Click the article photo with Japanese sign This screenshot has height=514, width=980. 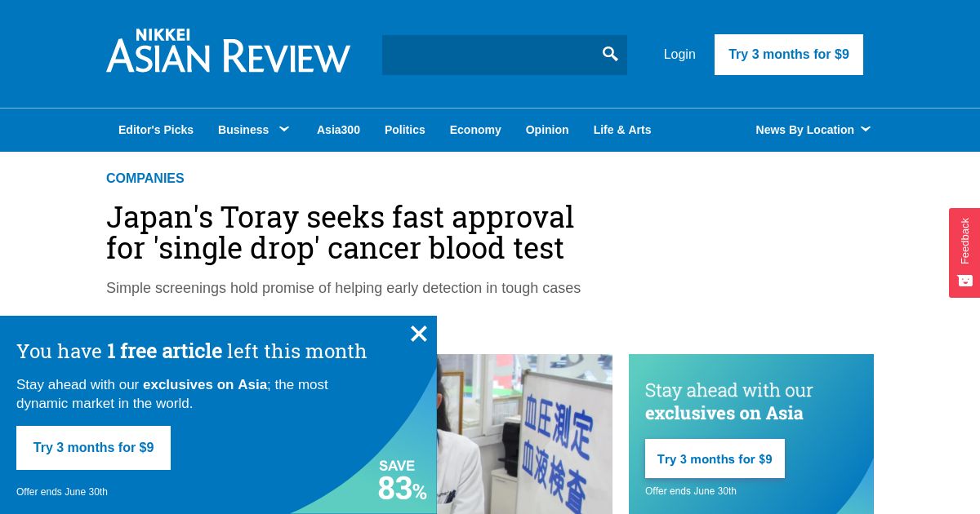[x=524, y=434]
